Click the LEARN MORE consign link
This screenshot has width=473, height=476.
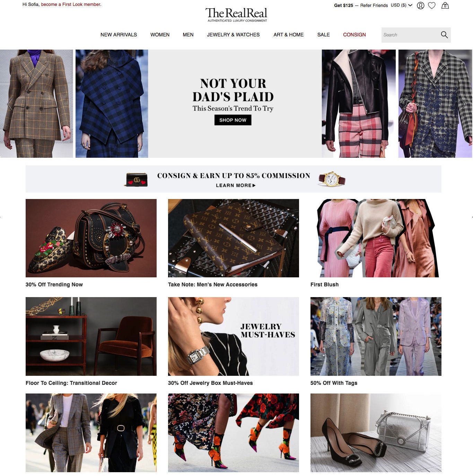(236, 185)
